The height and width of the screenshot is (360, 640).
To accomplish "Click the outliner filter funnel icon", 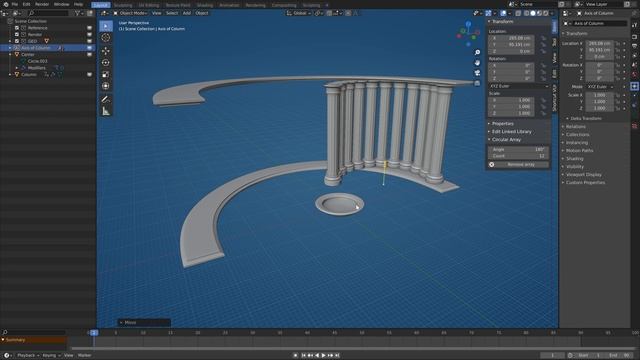I will (x=77, y=13).
